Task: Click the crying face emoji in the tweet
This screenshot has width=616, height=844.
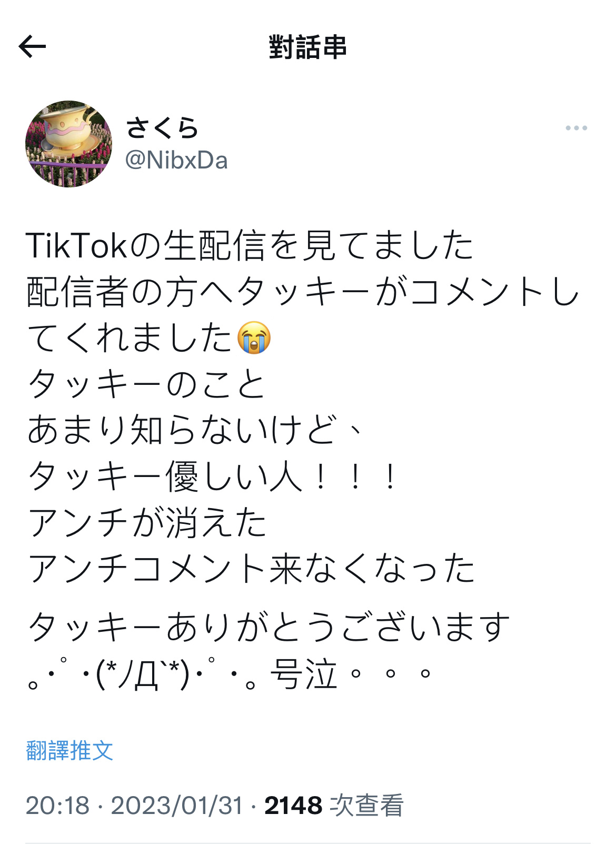Action: click(254, 337)
